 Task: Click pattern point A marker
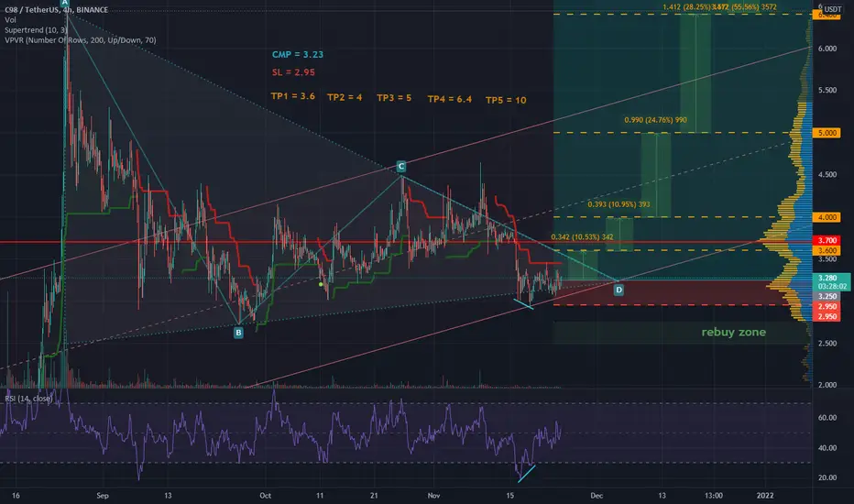65,3
